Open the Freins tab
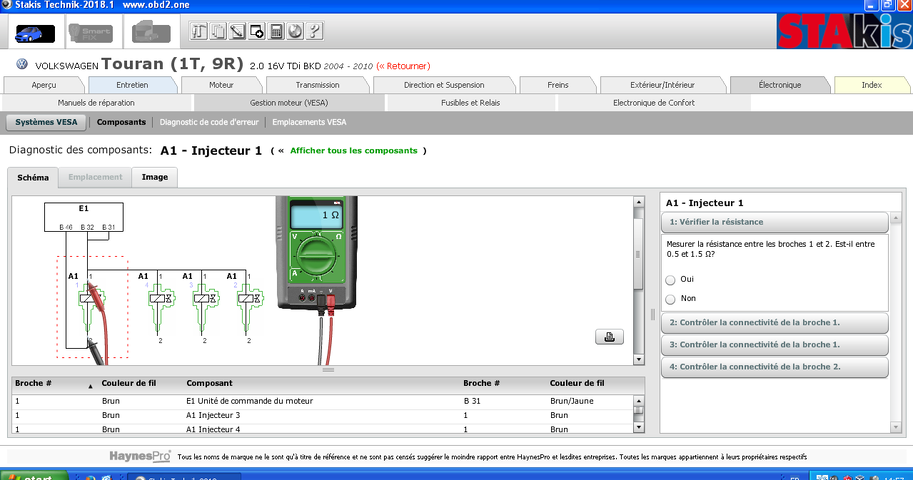913x480 pixels. [x=558, y=85]
